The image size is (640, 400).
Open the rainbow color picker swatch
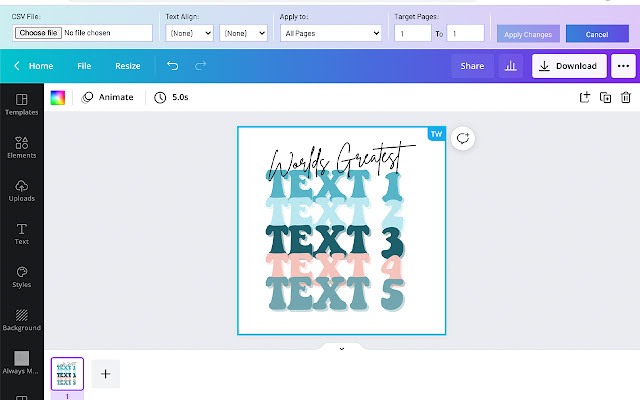pos(58,97)
